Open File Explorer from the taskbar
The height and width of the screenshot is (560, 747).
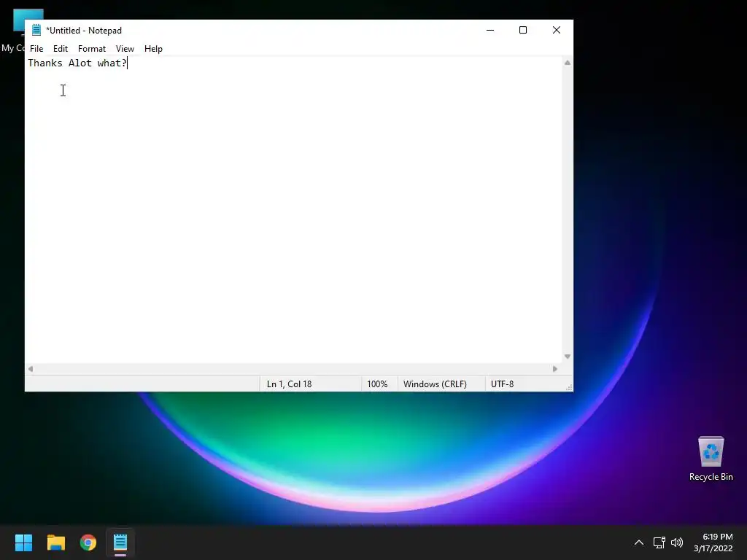pos(55,542)
